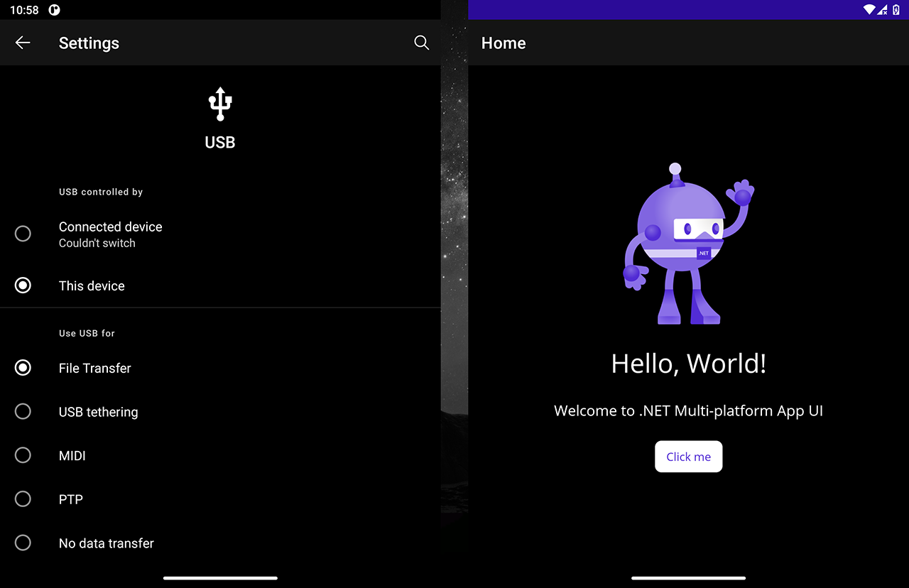Tap "Welcome to .NET Multi-platform App UI" text
This screenshot has height=588, width=909.
688,410
